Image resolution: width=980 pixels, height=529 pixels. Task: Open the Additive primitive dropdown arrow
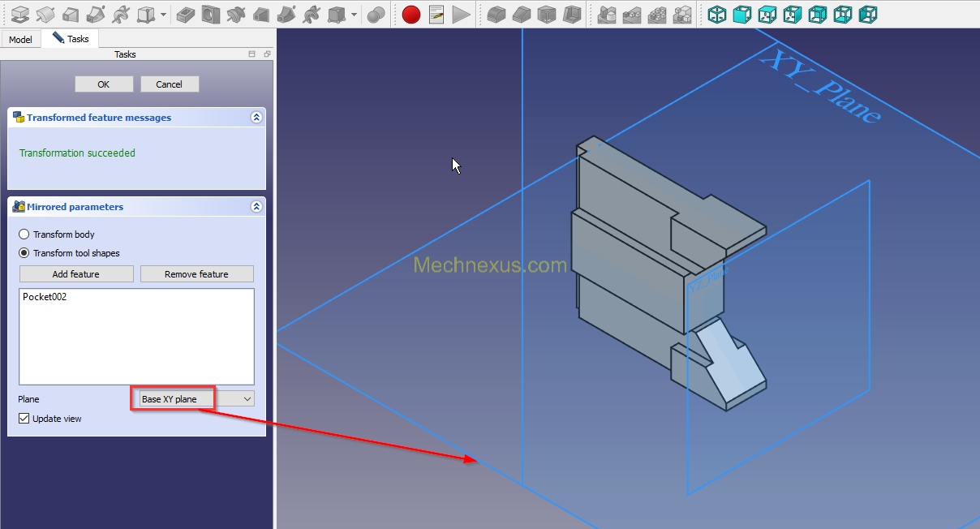pos(164,15)
